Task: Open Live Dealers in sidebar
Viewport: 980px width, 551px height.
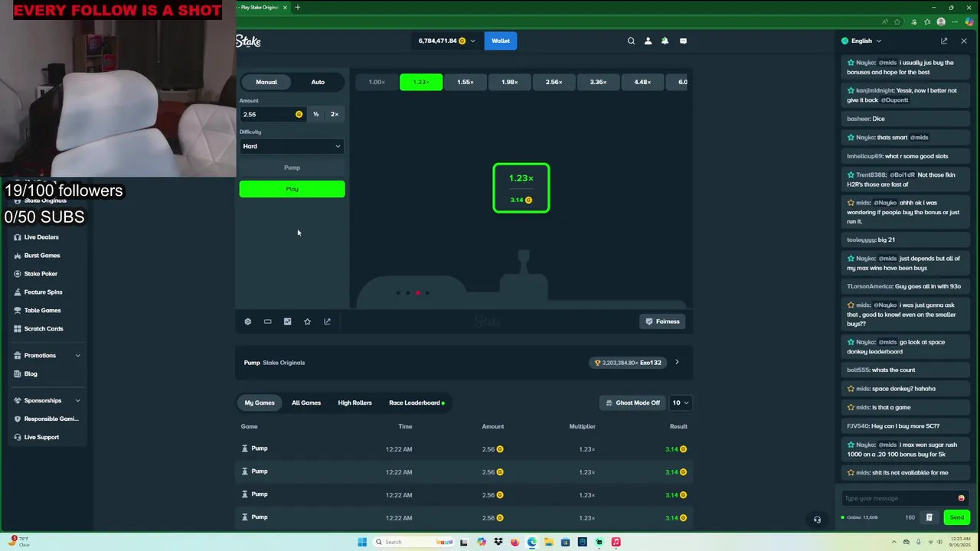Action: (x=41, y=237)
